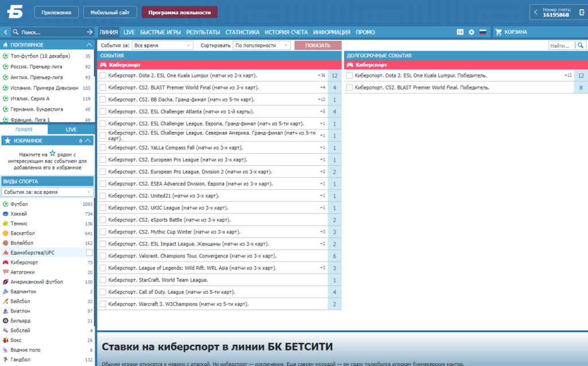The image size is (588, 366).
Task: Click the Приложения button
Action: click(x=56, y=13)
